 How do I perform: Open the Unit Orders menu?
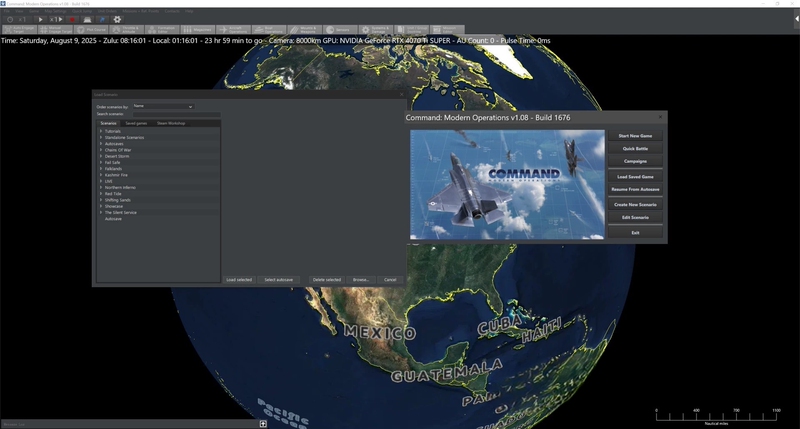[x=107, y=11]
